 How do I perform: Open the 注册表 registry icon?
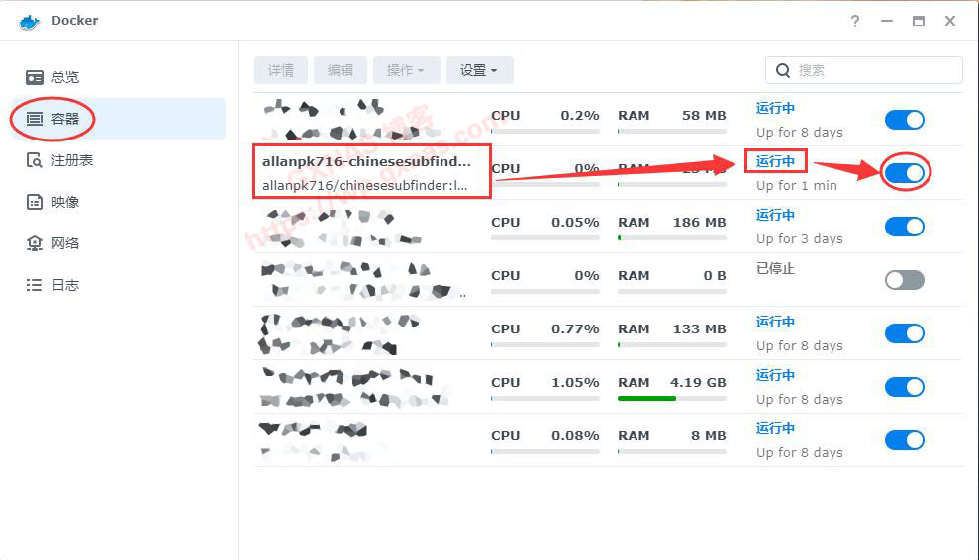tap(35, 160)
